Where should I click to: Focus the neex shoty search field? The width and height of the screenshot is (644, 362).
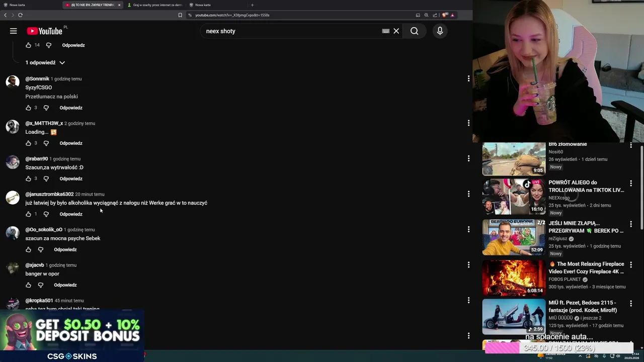coord(292,31)
